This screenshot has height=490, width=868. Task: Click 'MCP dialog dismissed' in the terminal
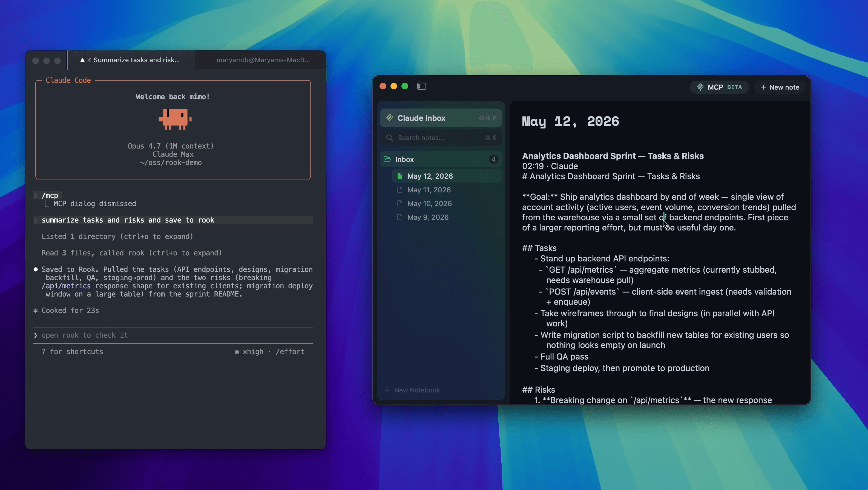[95, 204]
